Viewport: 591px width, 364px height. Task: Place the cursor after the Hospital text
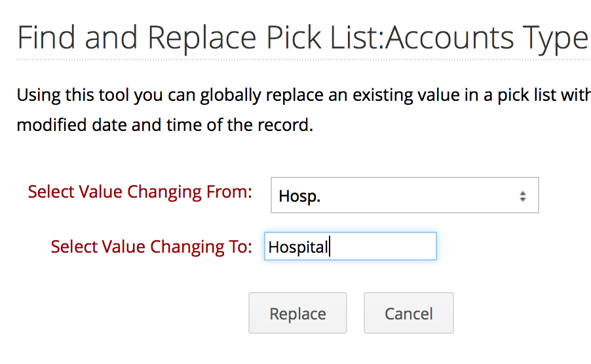point(330,247)
